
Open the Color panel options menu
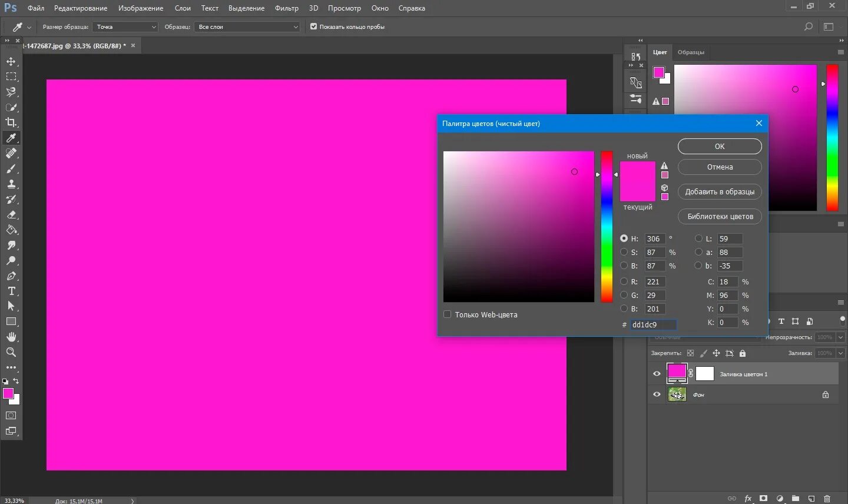pos(840,52)
